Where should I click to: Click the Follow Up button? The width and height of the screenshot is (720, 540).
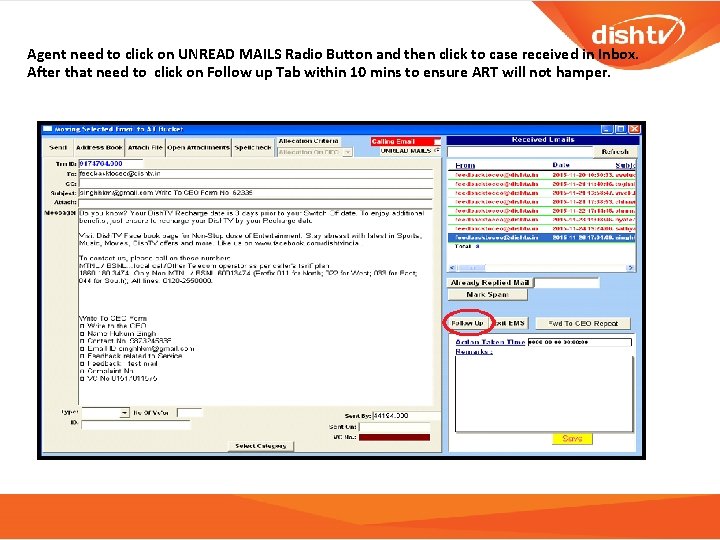pos(467,323)
